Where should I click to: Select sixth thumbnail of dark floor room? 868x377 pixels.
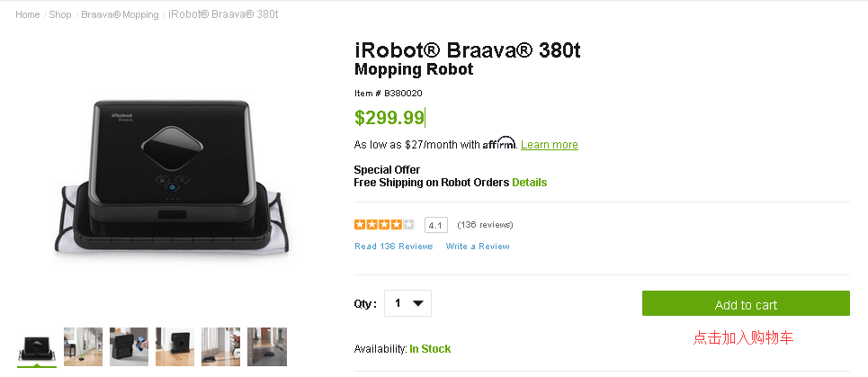pyautogui.click(x=267, y=346)
